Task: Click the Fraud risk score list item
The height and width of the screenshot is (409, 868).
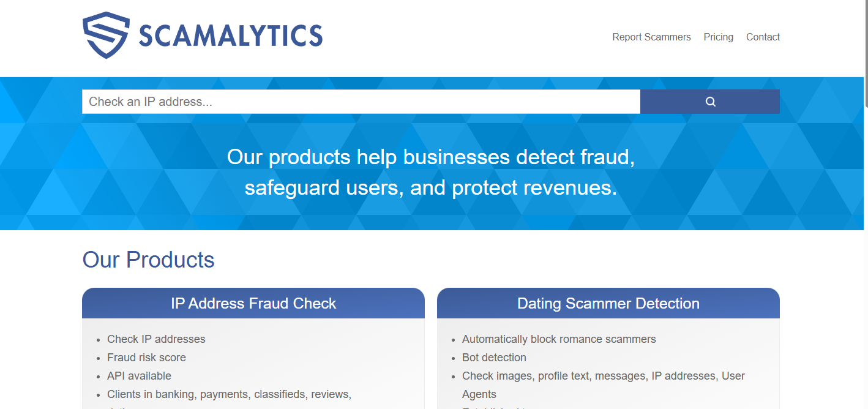Action: pos(146,358)
